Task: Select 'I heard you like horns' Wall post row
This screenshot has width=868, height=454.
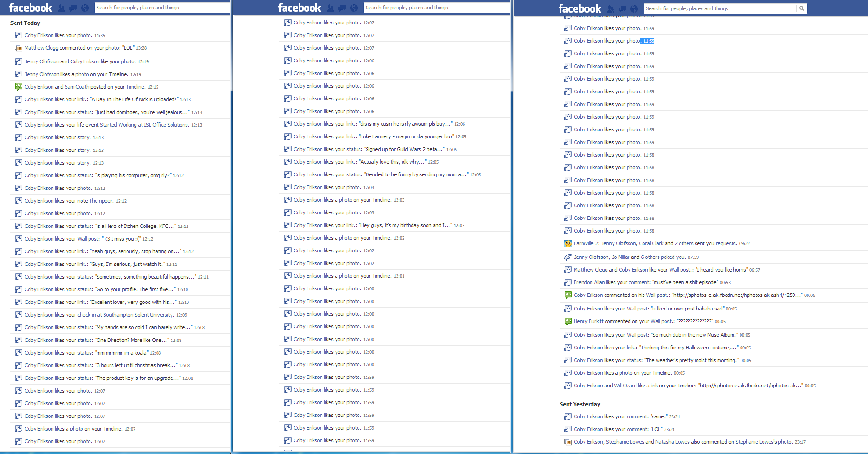Action: 713,270
